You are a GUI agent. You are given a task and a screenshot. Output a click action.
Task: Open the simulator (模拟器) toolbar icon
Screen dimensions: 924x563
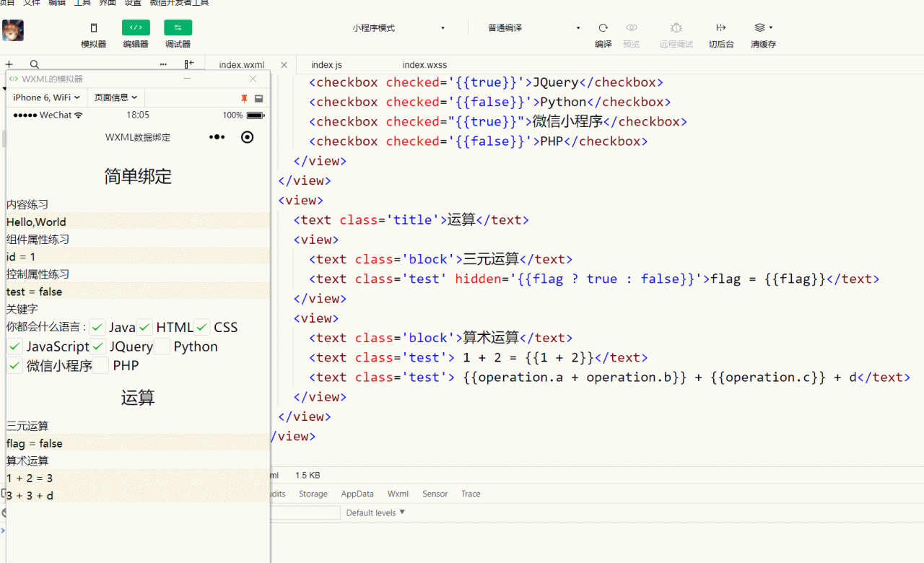pyautogui.click(x=94, y=28)
